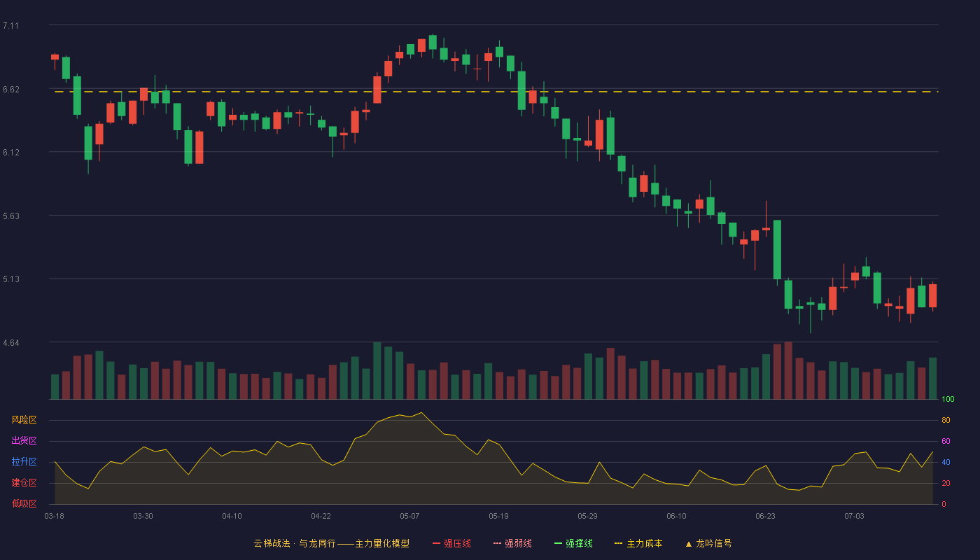Click the pink dashed icon beside 强弱线
The image size is (980, 560).
497,543
